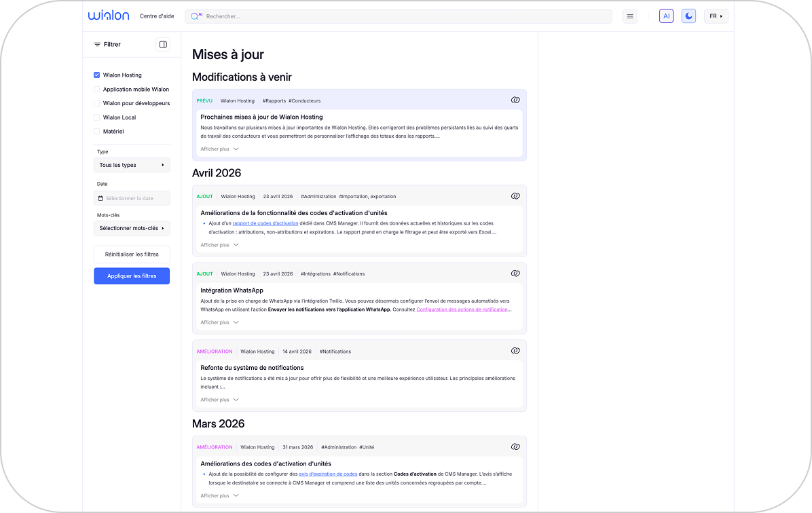Click the Mars 2026 heading

tap(218, 423)
